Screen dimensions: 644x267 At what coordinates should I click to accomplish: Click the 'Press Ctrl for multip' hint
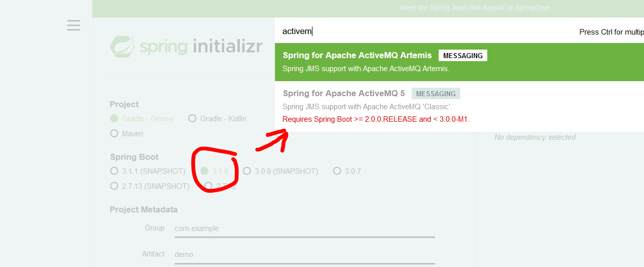[611, 32]
